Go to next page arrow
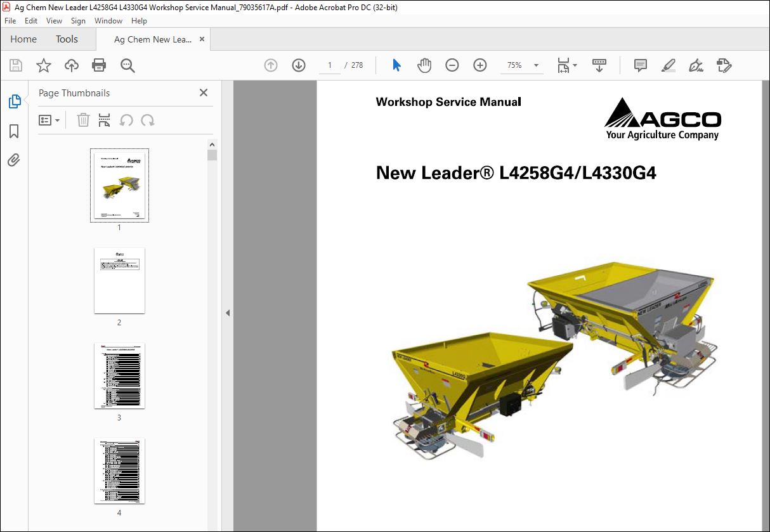 click(x=299, y=65)
